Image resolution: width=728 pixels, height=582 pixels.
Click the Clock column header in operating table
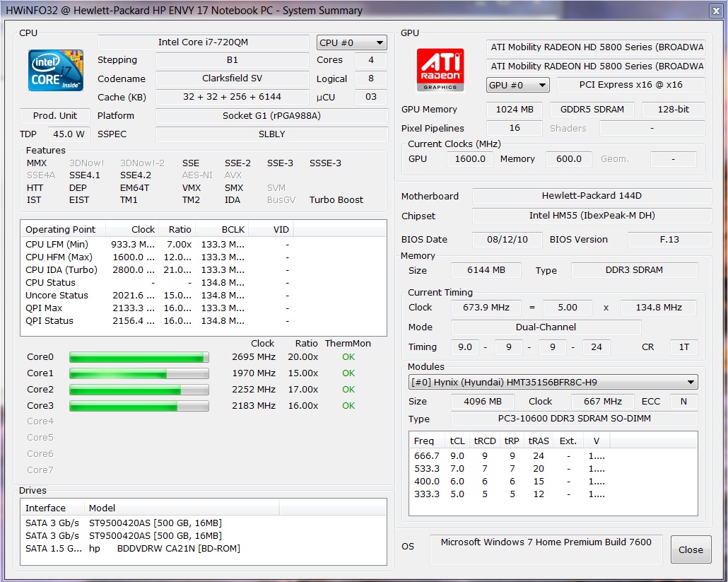click(x=132, y=229)
